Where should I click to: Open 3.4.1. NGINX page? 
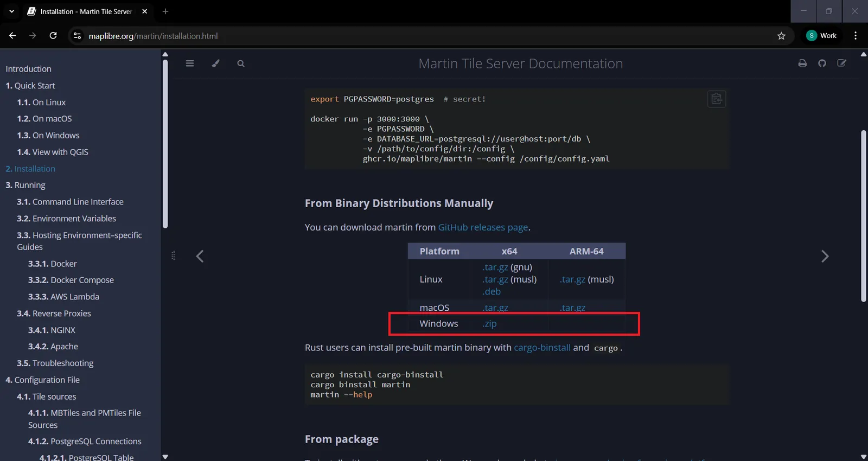[52, 330]
